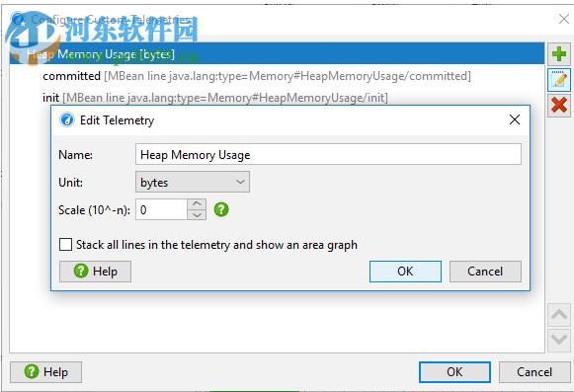Decrease Scale value with down spinner arrow
Viewport: 574px width, 392px height.
[197, 215]
